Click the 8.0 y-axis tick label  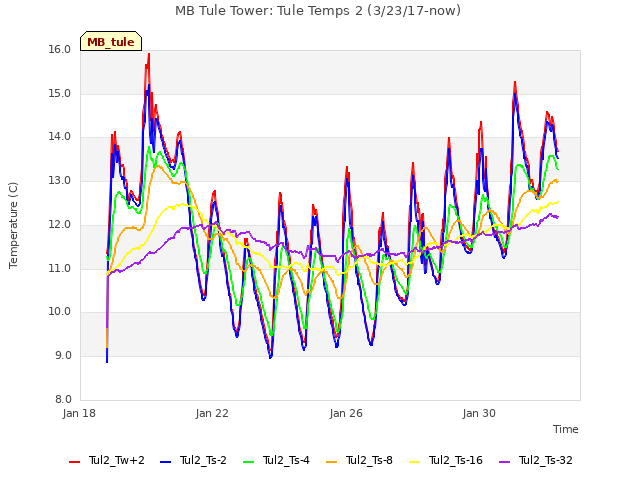pos(63,399)
